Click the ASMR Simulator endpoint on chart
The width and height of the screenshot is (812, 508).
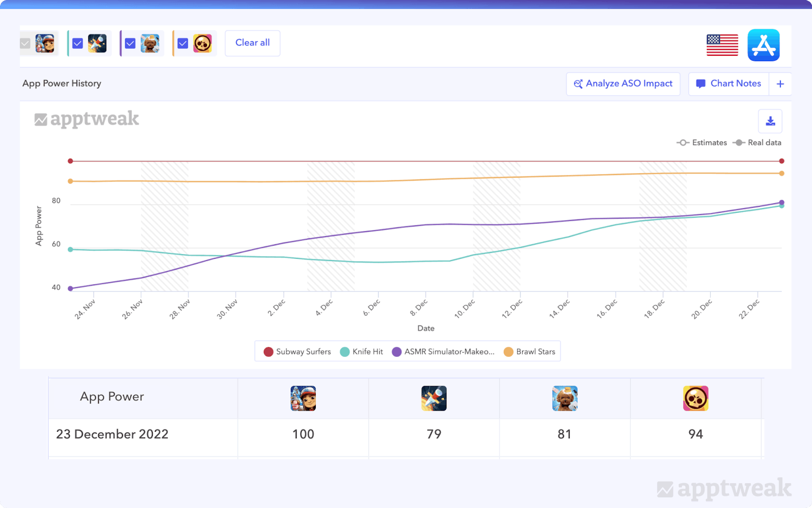(x=781, y=203)
